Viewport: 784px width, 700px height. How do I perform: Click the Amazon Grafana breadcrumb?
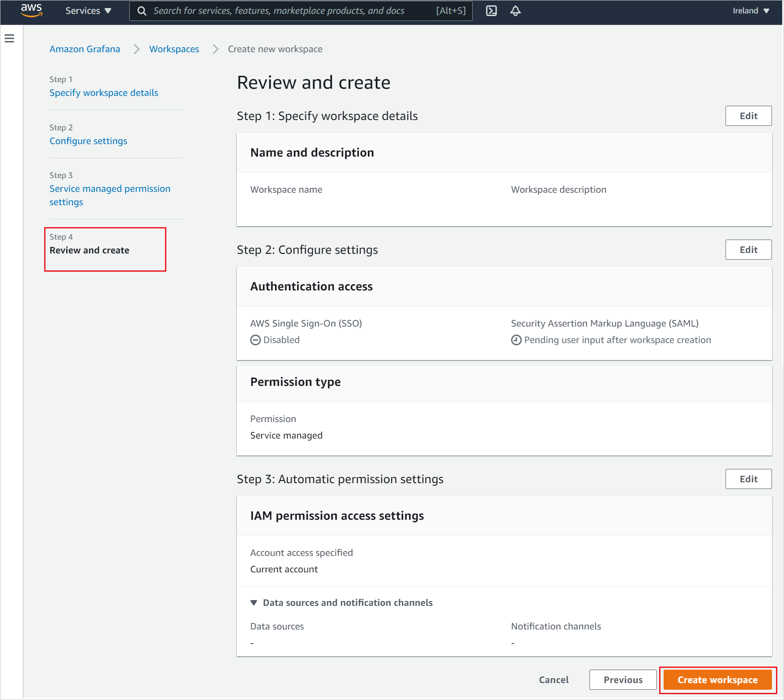pyautogui.click(x=85, y=49)
